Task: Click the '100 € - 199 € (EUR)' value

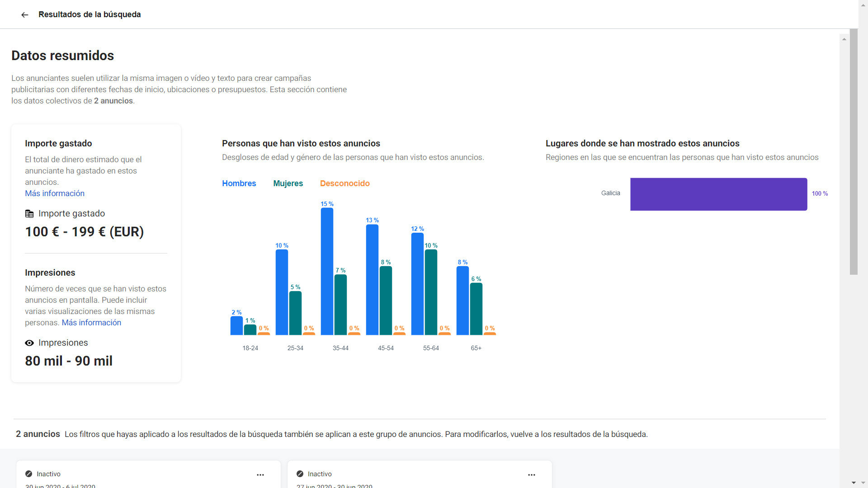Action: pos(85,232)
